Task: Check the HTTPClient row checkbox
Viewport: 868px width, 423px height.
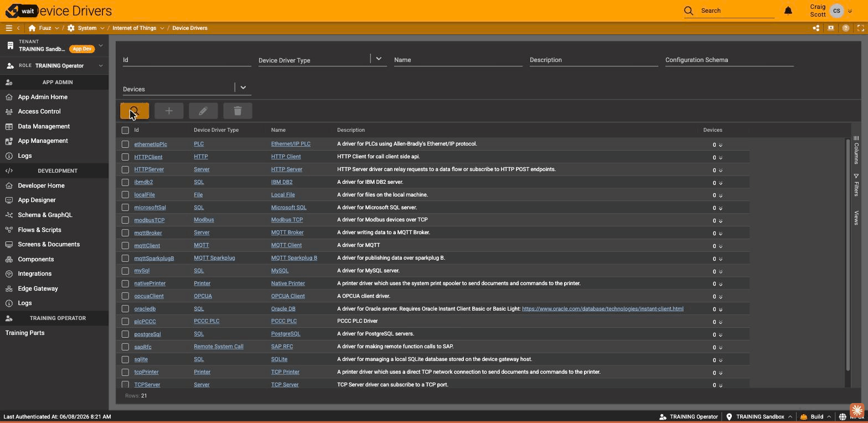Action: 125,157
